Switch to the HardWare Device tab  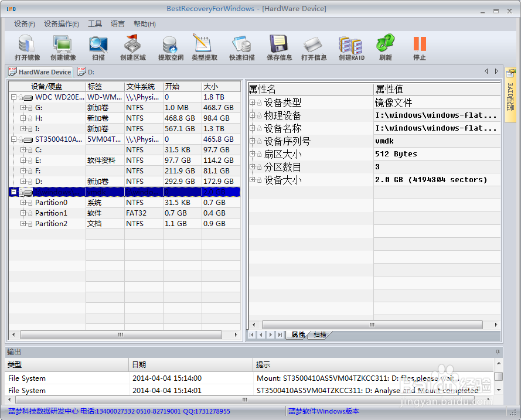pyautogui.click(x=40, y=71)
